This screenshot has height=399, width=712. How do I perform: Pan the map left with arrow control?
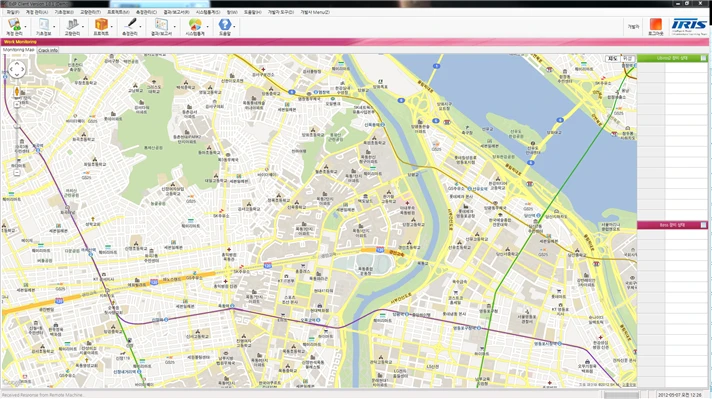tap(12, 69)
